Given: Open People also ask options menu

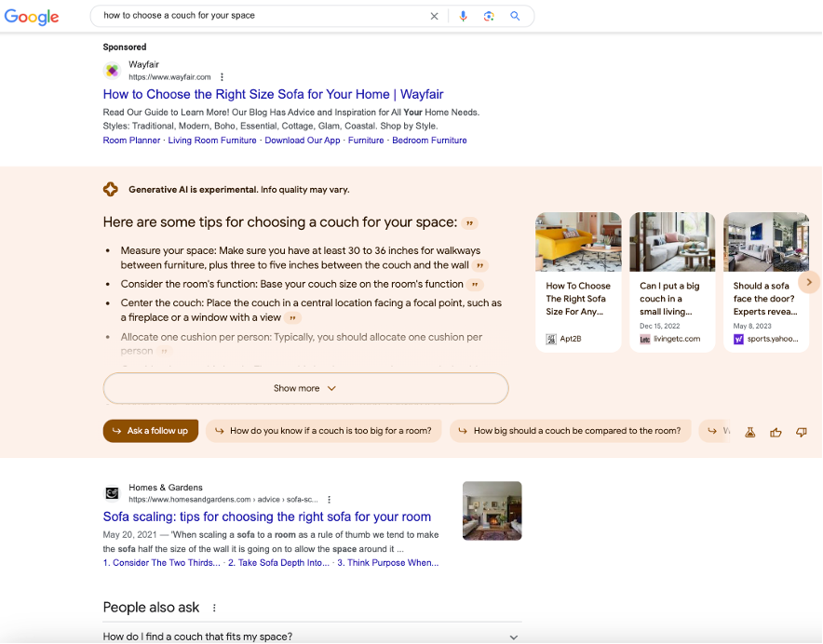Looking at the screenshot, I should [x=214, y=608].
